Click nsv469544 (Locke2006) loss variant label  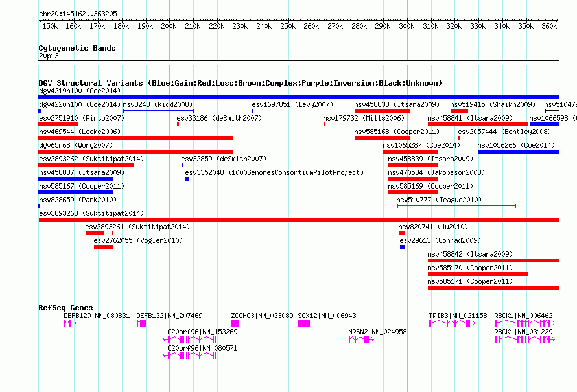pyautogui.click(x=80, y=132)
